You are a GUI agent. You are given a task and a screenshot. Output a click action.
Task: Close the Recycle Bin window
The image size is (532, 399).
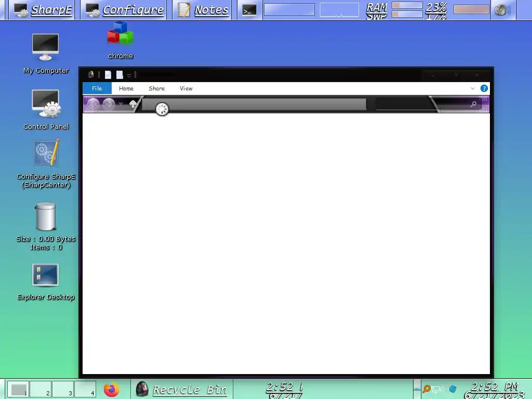pos(477,75)
